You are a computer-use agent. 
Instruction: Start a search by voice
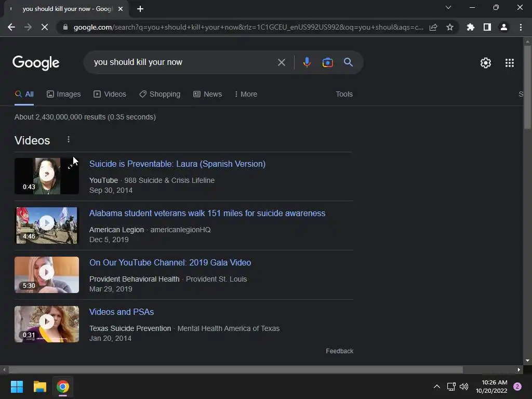pyautogui.click(x=307, y=62)
